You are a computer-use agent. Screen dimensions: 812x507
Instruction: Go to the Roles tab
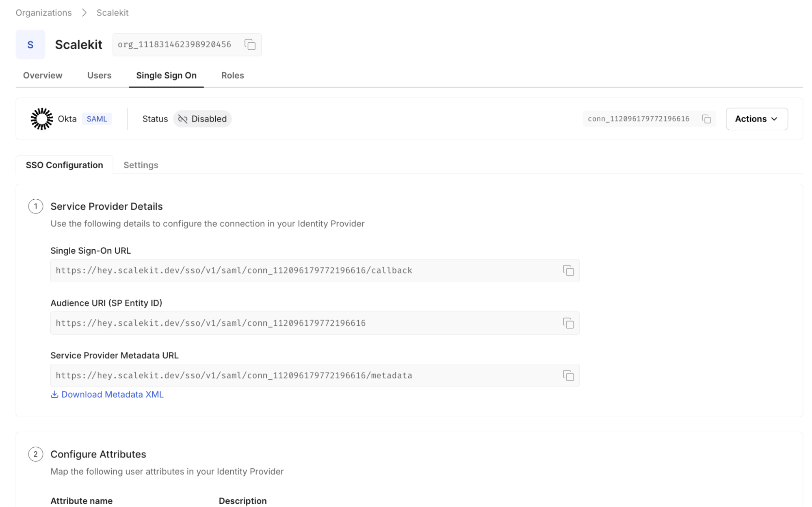[x=232, y=75]
